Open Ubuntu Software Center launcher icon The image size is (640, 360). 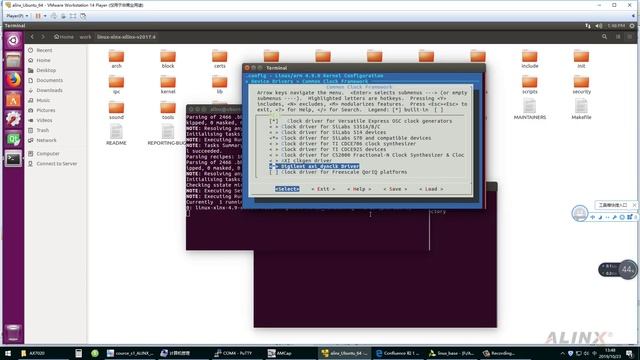coord(13,100)
